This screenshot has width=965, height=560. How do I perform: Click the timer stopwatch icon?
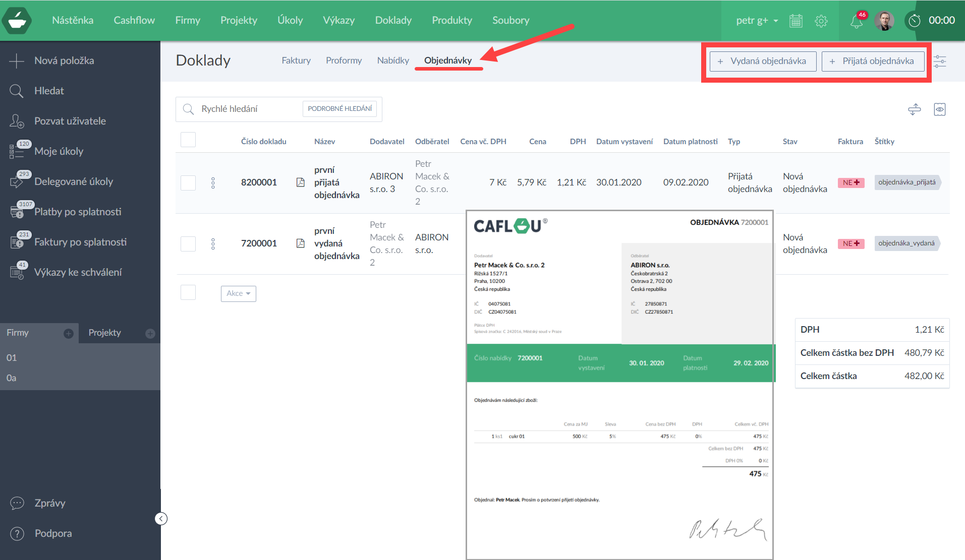914,21
